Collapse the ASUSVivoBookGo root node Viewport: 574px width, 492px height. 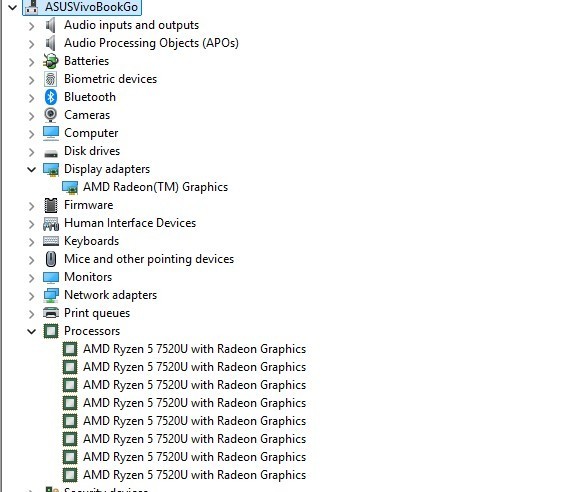(x=12, y=7)
